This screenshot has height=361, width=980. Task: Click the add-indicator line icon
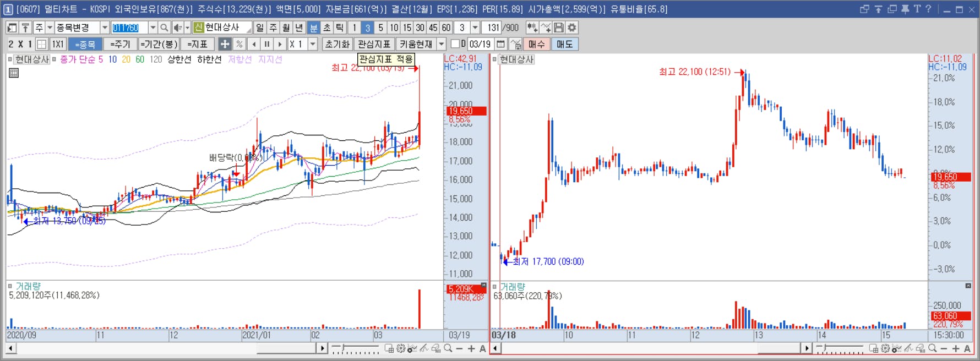click(546, 28)
